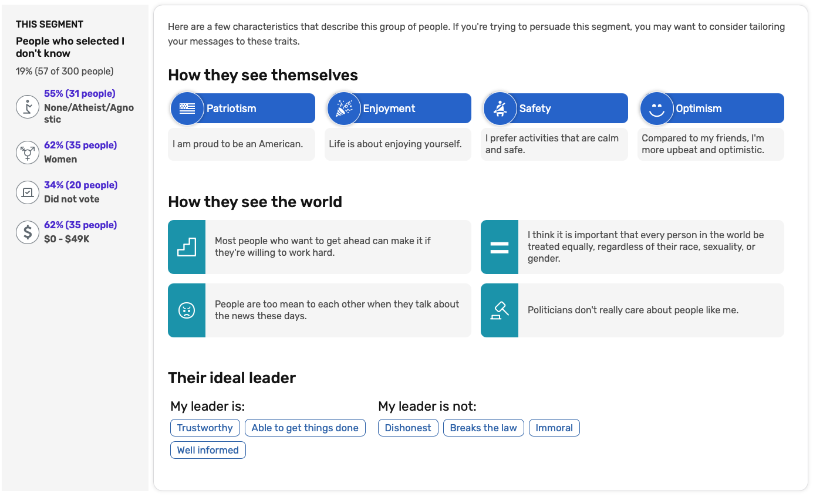This screenshot has width=813, height=504.
Task: Select the Trustworthy leader tag
Action: pos(205,428)
